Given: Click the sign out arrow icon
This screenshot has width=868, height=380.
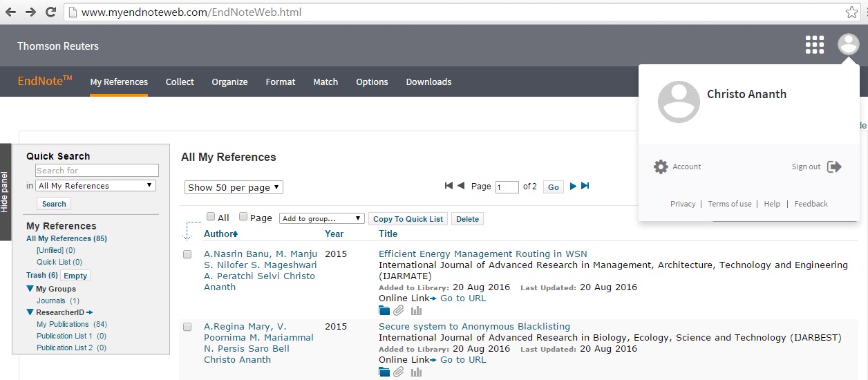Looking at the screenshot, I should pyautogui.click(x=834, y=167).
